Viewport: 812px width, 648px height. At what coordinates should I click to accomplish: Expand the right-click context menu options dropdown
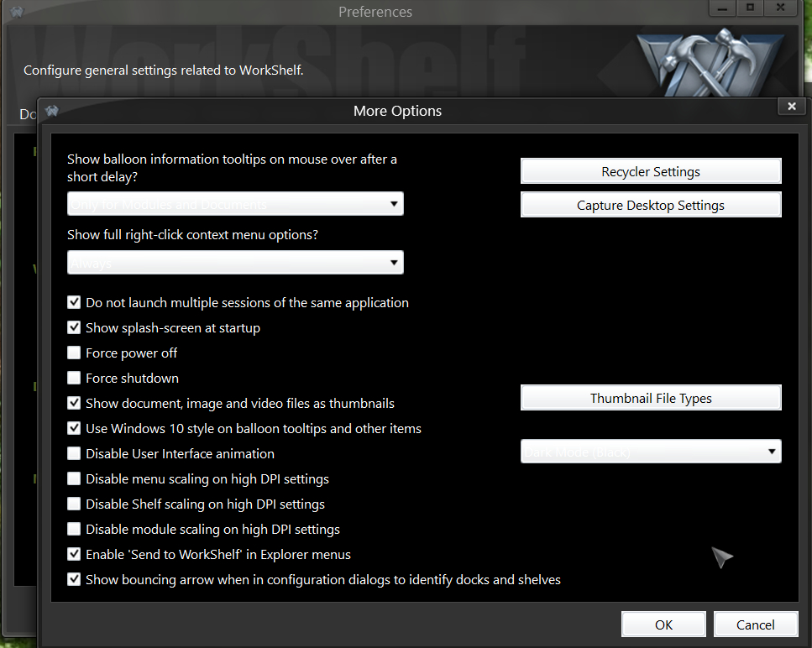click(235, 263)
